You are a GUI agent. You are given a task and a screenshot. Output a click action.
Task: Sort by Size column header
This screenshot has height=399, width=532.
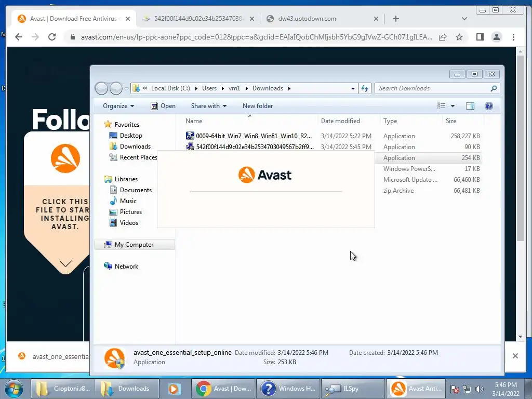pos(463,121)
